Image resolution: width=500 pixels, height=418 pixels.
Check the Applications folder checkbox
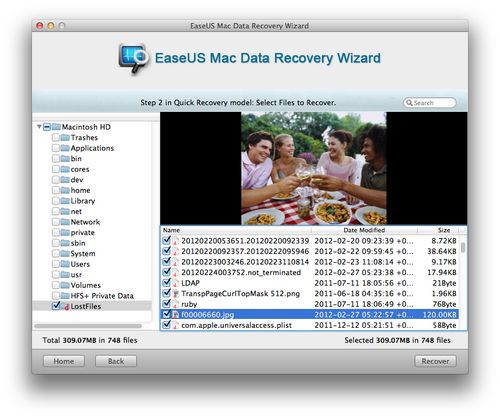point(56,148)
